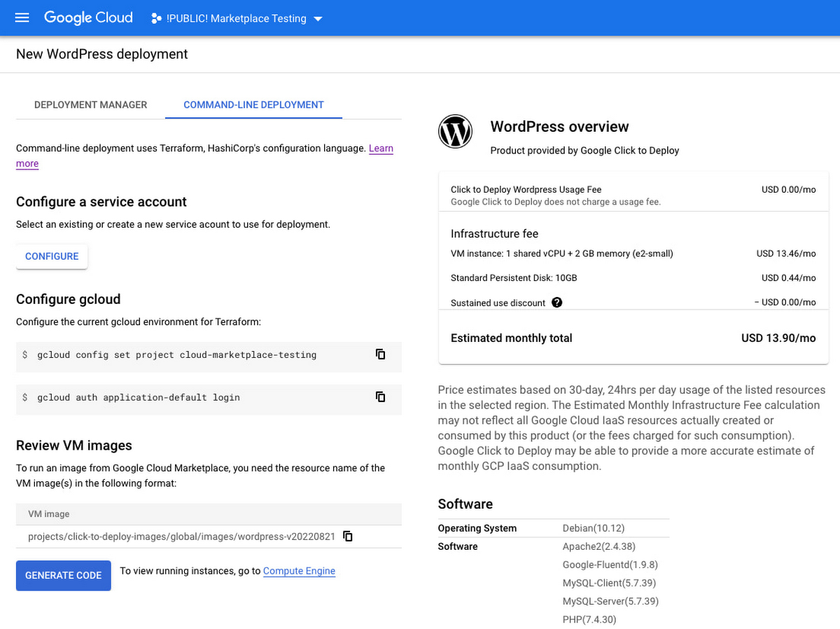Viewport: 840px width, 629px height.
Task: Click the Operating System row label
Action: (477, 528)
